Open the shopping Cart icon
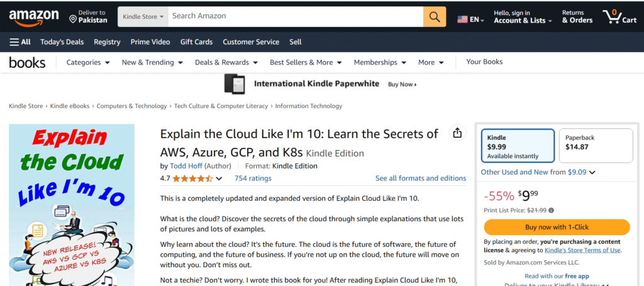The width and height of the screenshot is (644, 286). (619, 17)
